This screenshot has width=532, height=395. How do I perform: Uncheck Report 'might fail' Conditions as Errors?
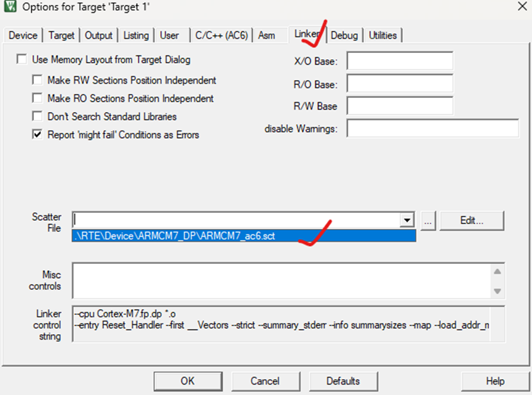[x=37, y=135]
